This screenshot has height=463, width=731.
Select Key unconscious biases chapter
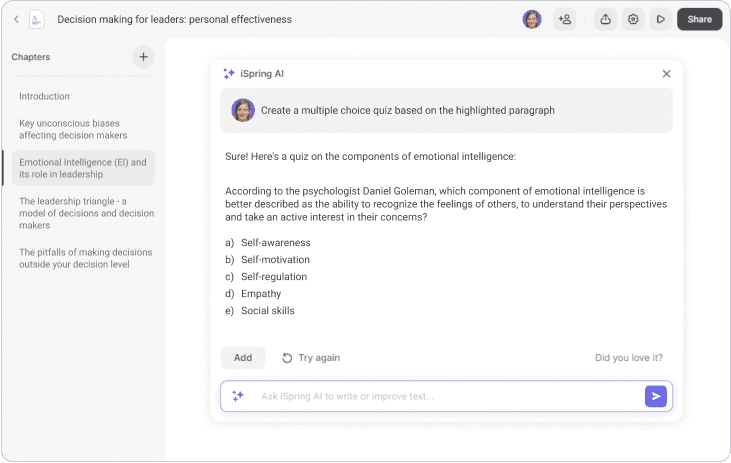click(73, 129)
